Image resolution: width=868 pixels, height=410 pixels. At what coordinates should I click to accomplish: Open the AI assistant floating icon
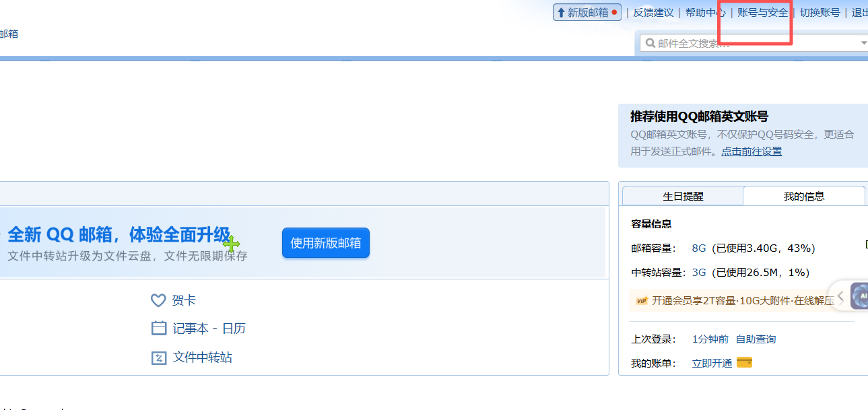coord(860,296)
